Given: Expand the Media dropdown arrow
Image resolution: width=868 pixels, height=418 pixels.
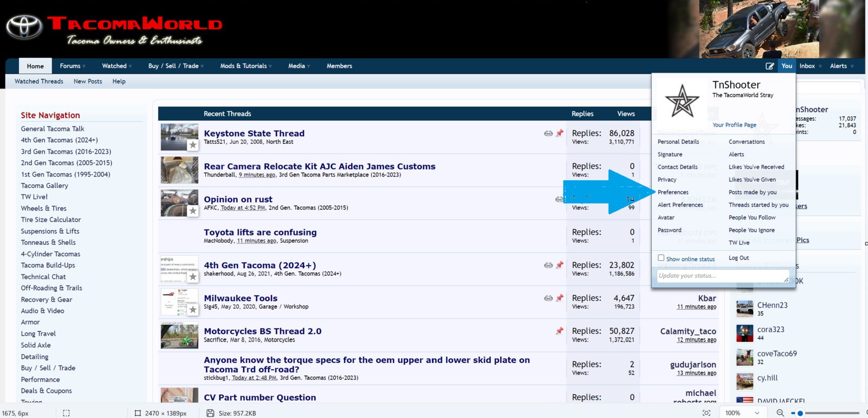Looking at the screenshot, I should pos(308,67).
